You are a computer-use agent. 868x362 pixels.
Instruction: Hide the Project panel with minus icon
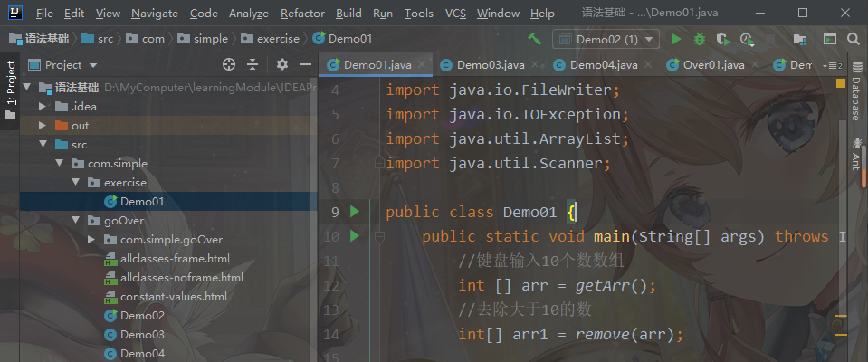pyautogui.click(x=306, y=65)
